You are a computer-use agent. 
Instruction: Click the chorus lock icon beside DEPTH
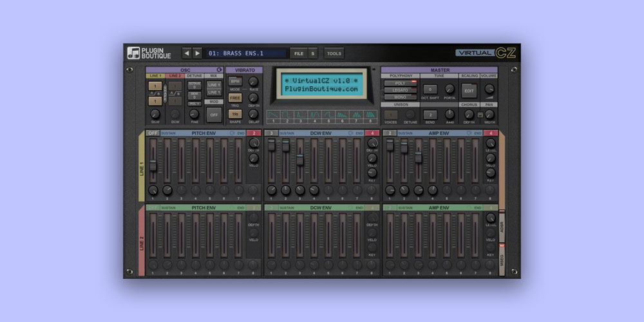coord(480,115)
